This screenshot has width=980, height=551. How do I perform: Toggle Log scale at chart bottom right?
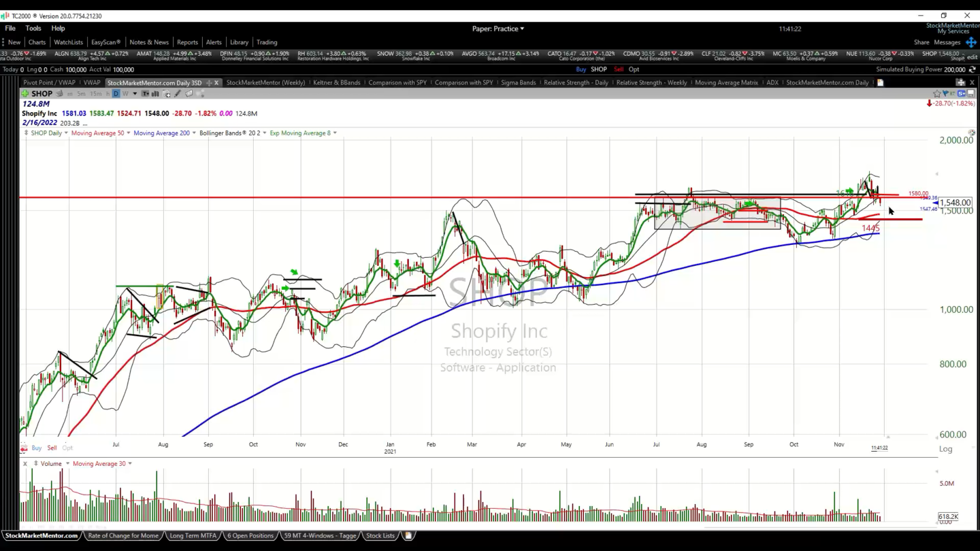pyautogui.click(x=945, y=449)
